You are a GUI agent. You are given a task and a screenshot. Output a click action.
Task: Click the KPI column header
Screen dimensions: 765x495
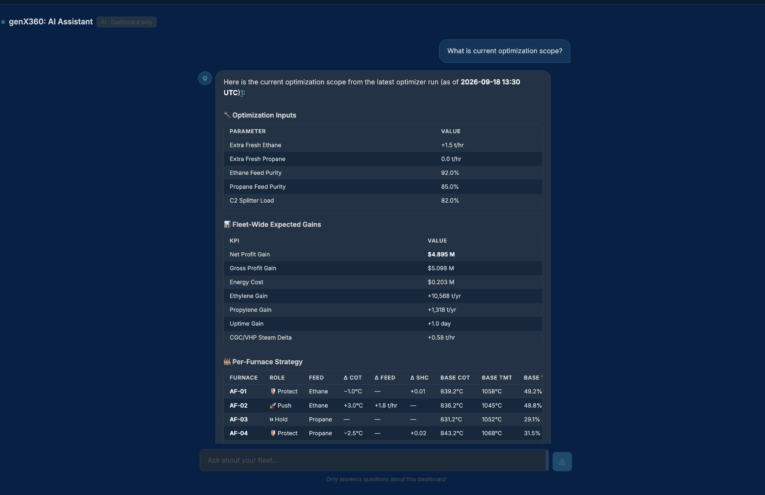click(234, 241)
